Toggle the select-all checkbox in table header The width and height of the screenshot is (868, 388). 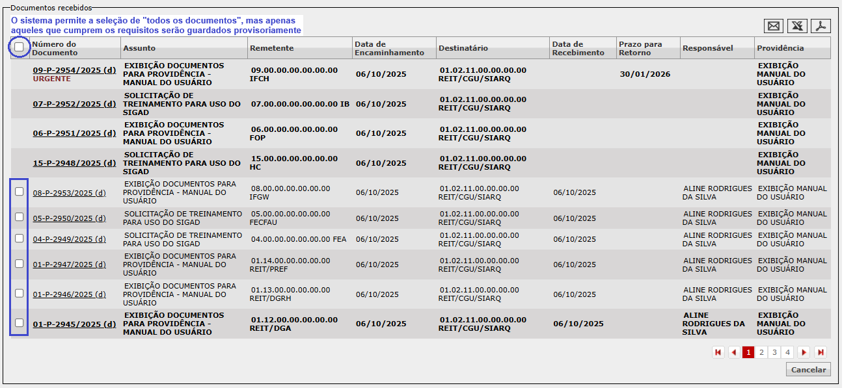coord(19,47)
